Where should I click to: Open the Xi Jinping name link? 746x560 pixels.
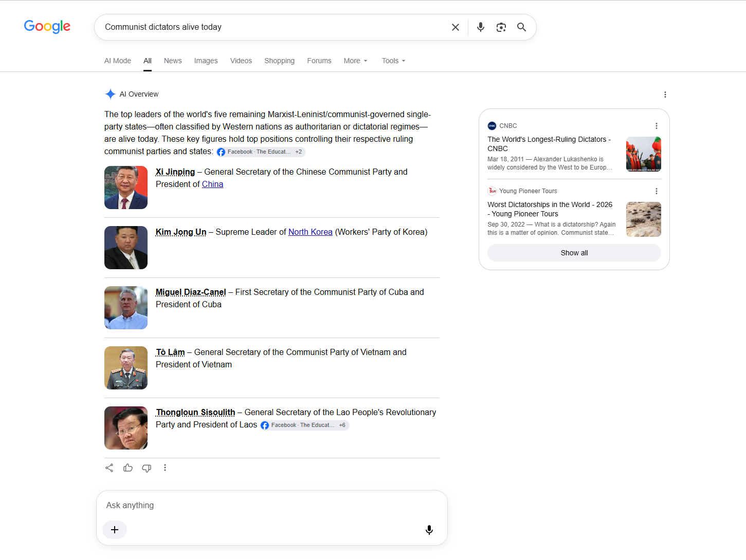pyautogui.click(x=175, y=172)
